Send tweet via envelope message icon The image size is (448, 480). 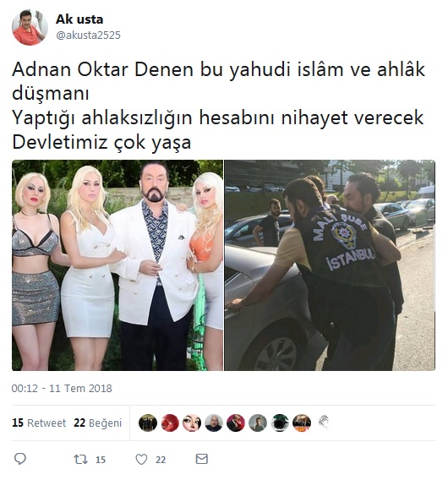tap(202, 459)
